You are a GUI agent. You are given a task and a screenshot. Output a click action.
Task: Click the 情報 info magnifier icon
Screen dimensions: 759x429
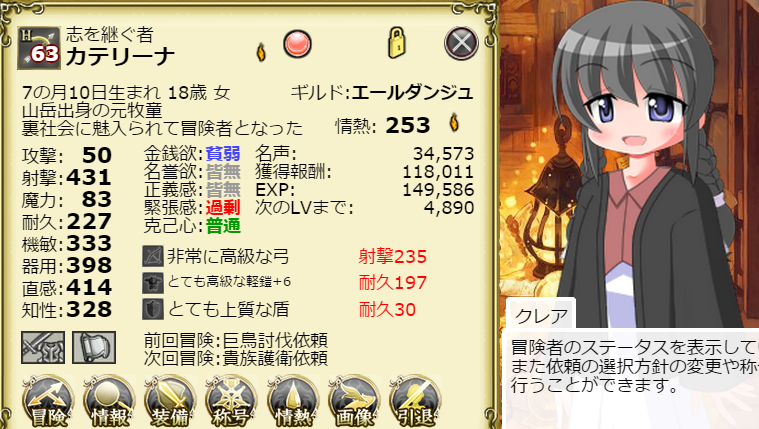point(109,400)
